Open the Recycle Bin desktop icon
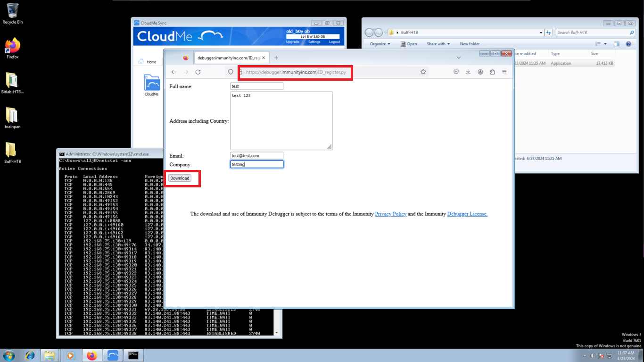Screen dimensions: 644x362 13,14
